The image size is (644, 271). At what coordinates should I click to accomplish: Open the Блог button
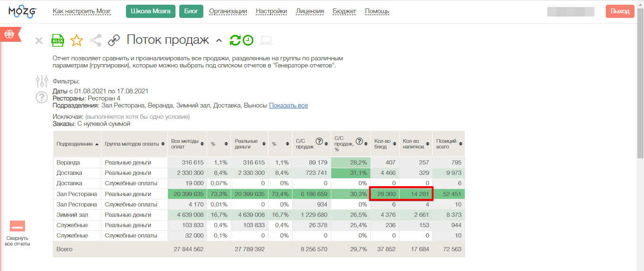(x=191, y=11)
